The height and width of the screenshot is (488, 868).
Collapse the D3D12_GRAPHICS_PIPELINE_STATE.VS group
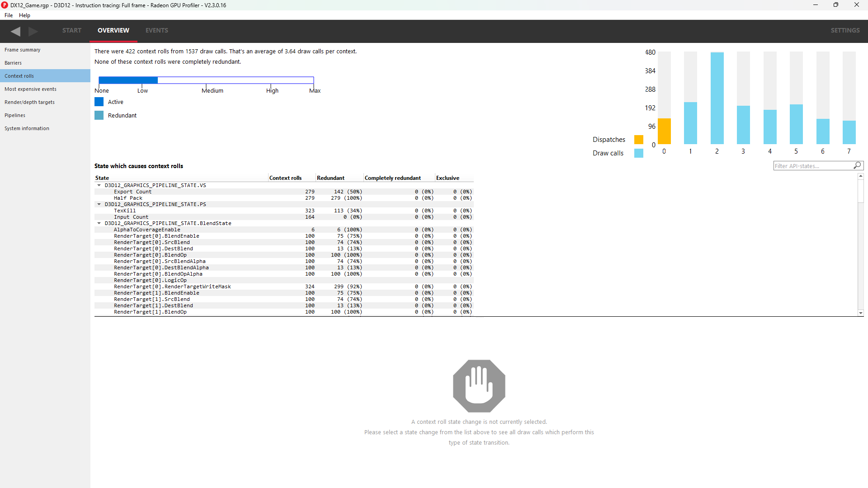(99, 185)
